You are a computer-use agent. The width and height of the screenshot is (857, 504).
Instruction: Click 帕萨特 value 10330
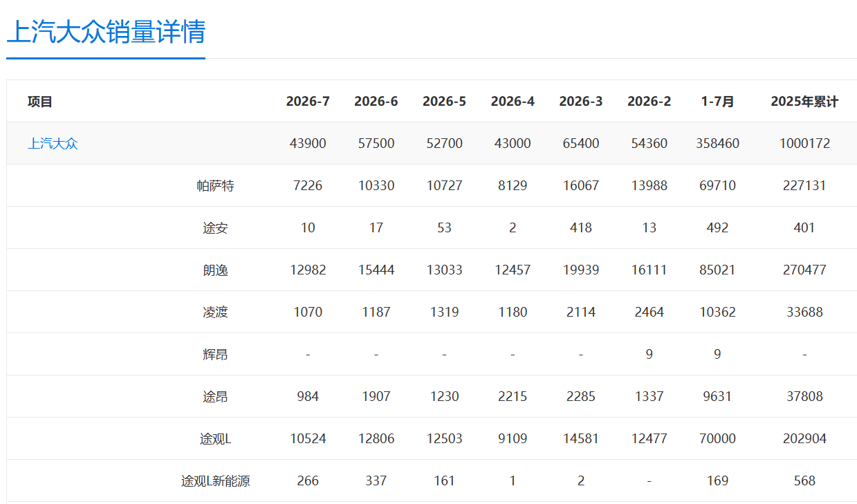[x=376, y=186]
